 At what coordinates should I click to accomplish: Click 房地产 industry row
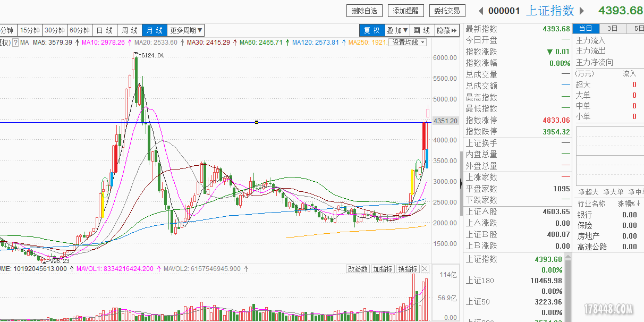[x=608, y=236]
